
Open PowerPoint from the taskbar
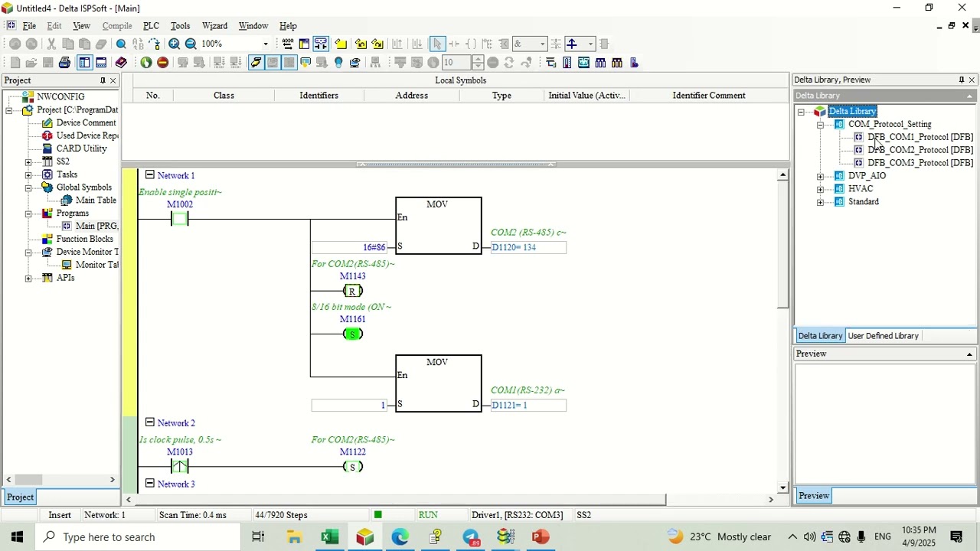(541, 536)
